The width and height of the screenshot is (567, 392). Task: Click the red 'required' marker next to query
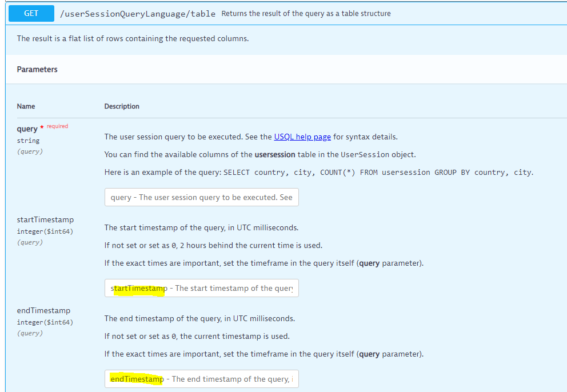57,126
